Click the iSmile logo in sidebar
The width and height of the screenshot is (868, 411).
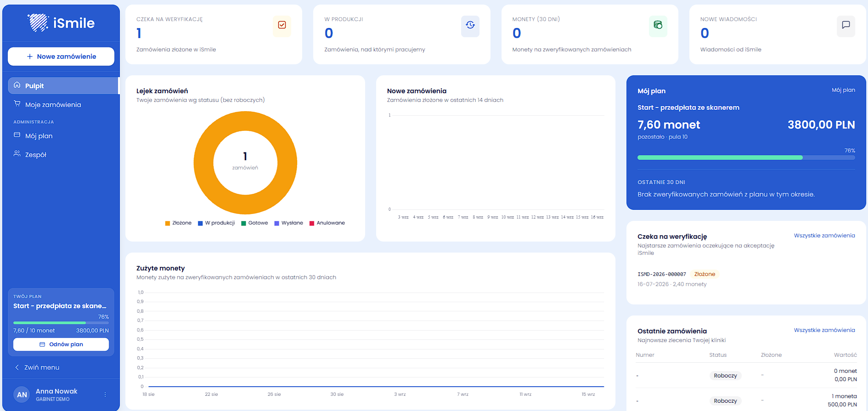click(x=61, y=23)
